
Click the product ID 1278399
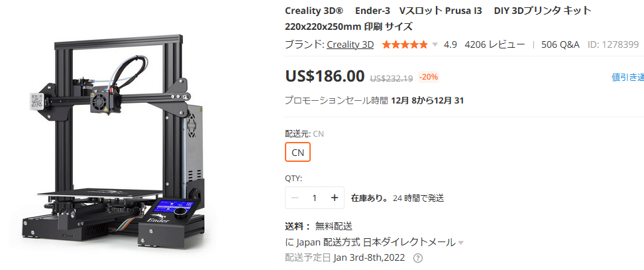coord(614,44)
